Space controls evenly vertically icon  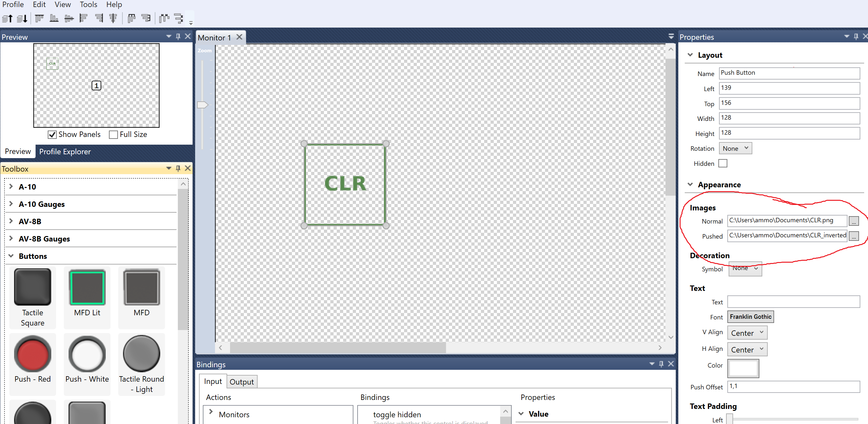point(179,18)
